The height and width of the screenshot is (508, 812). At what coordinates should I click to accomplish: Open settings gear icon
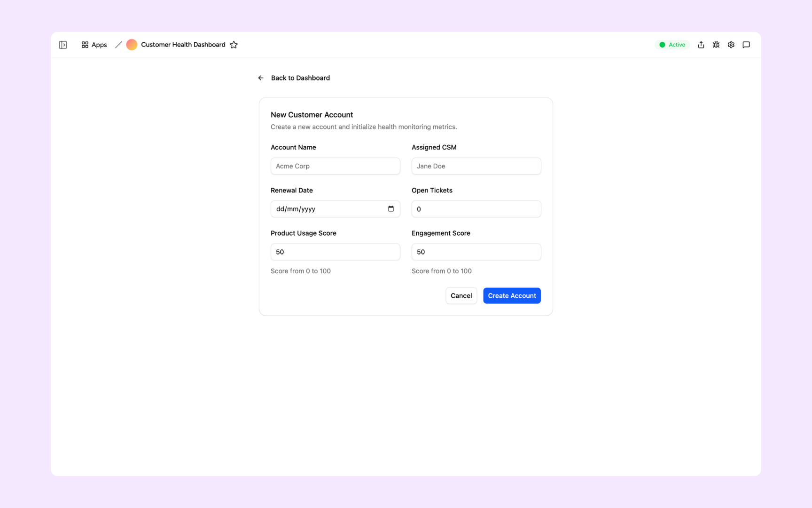[x=731, y=45]
